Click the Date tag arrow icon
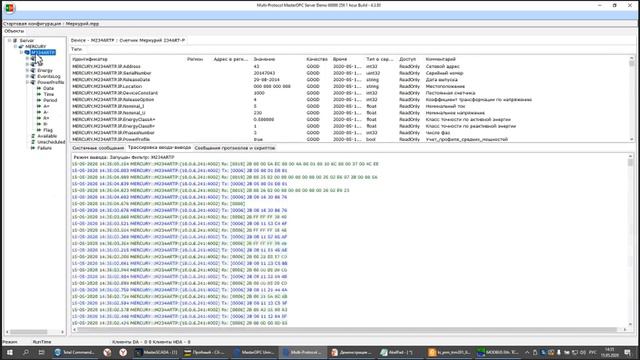Image resolution: width=640 pixels, height=360 pixels. pyautogui.click(x=39, y=88)
